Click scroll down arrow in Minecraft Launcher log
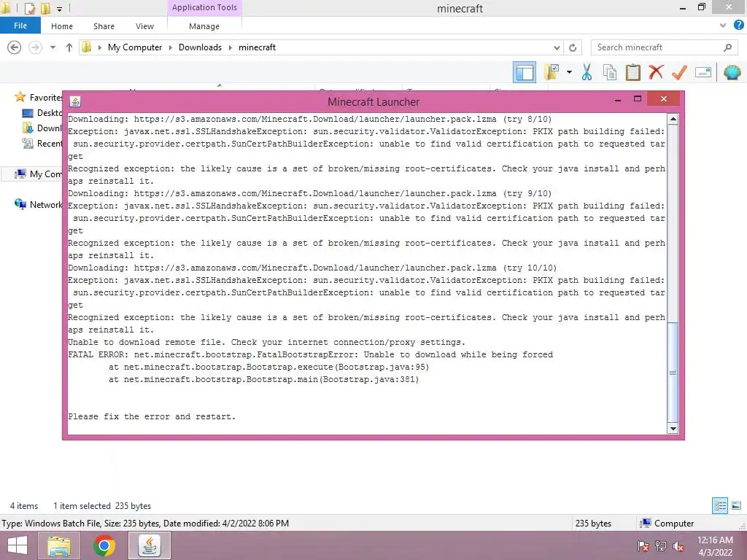 [673, 429]
